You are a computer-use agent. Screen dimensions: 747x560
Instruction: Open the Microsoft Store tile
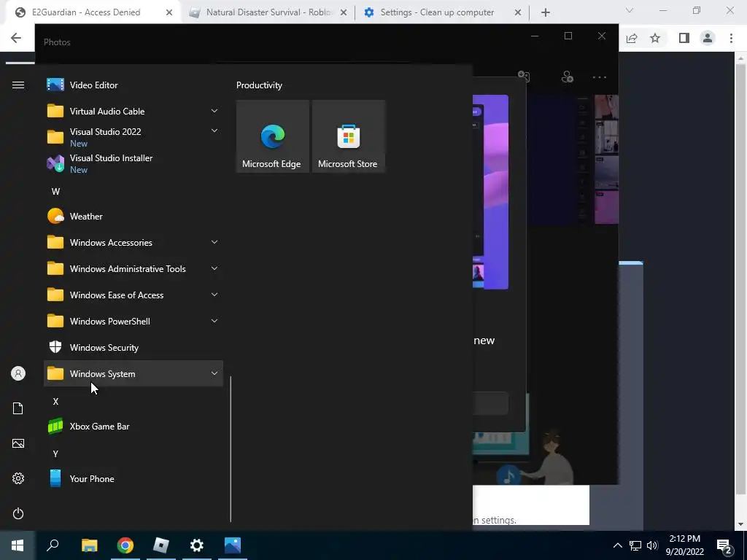pos(348,136)
